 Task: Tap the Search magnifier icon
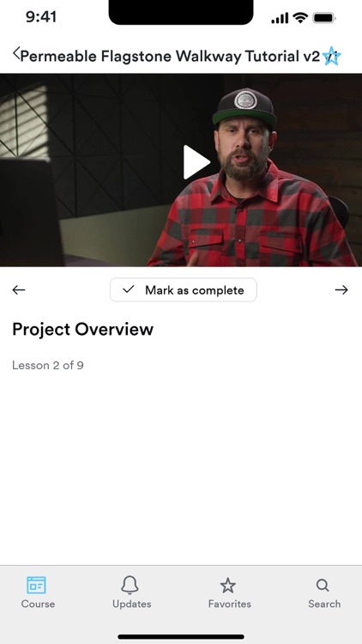pos(323,586)
